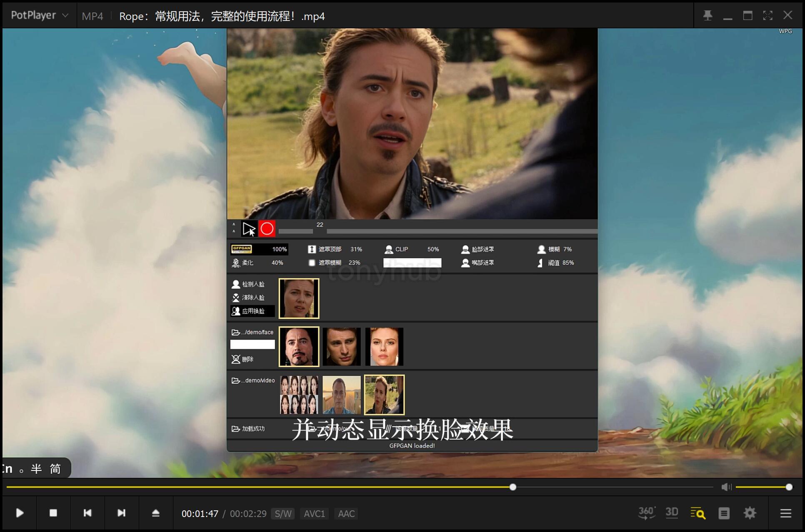
Task: Click the PotPlayer play button
Action: tap(20, 513)
